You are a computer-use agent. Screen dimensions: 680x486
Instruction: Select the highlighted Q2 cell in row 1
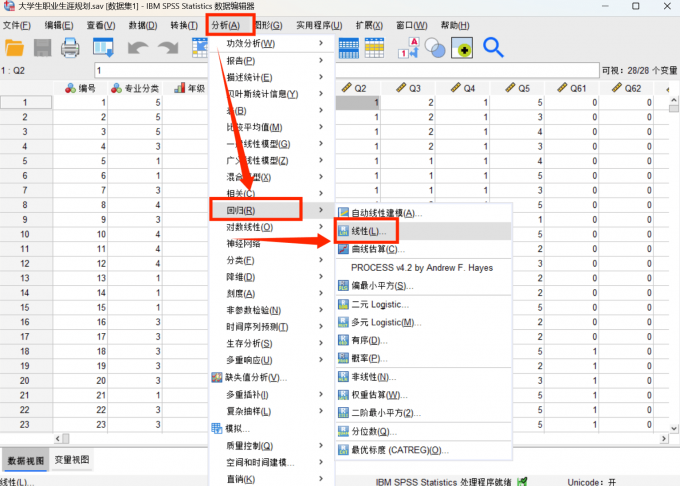(358, 102)
